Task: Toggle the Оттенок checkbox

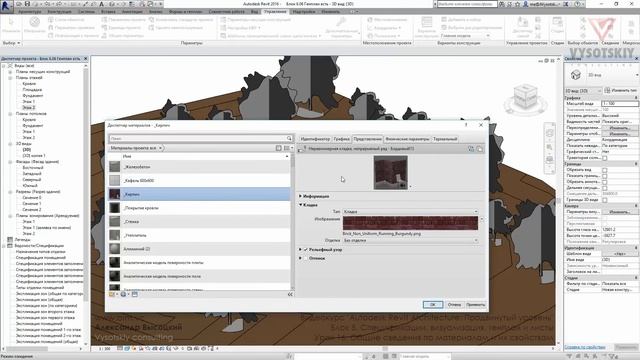Action: (x=306, y=258)
